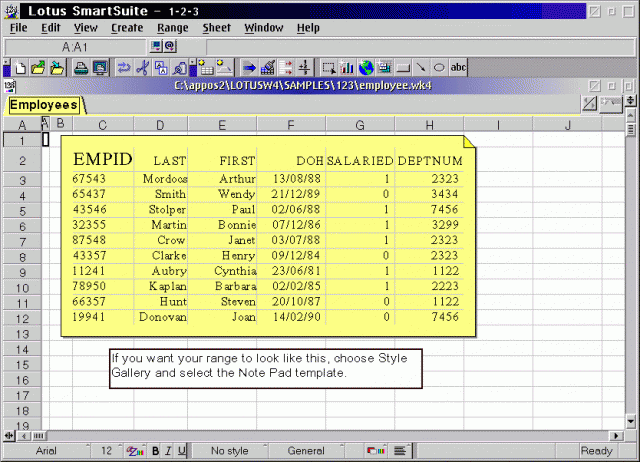Click vertical scrollbar down arrow
640x462 pixels.
click(631, 421)
